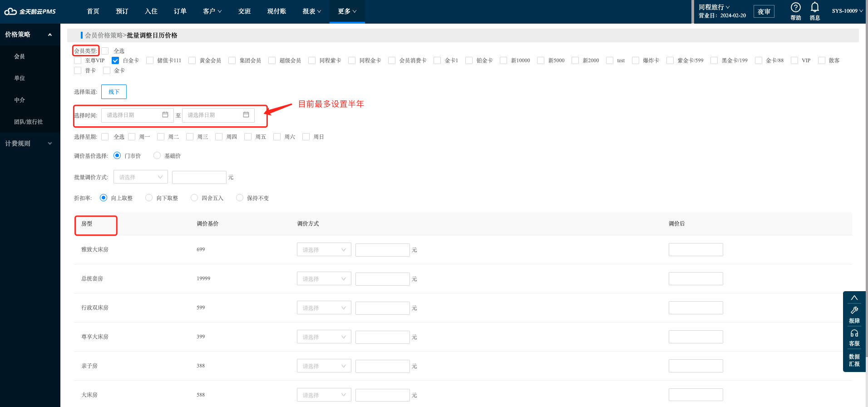
Task: Check the 金卡/88 checkbox
Action: pyautogui.click(x=759, y=60)
